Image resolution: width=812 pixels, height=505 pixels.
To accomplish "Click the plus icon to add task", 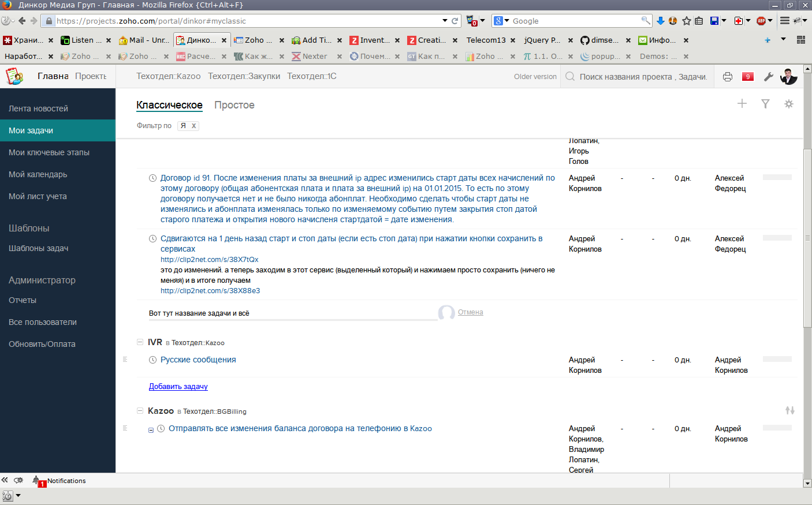I will point(742,103).
